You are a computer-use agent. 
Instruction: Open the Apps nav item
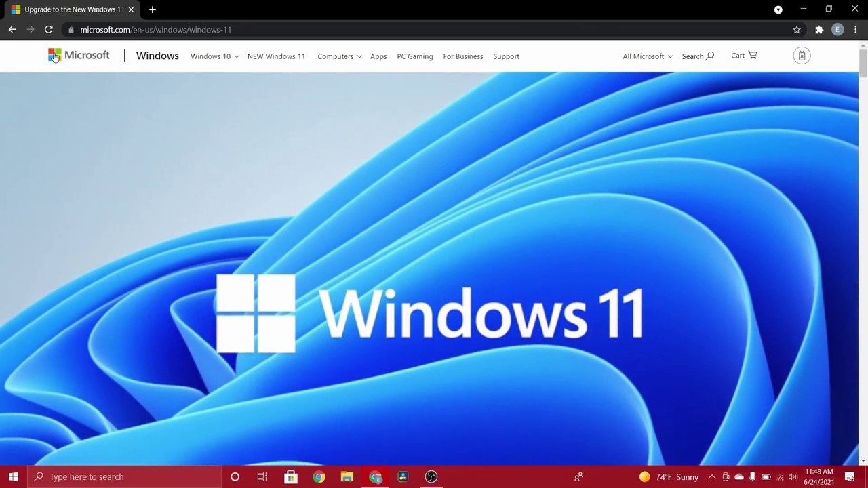[x=378, y=56]
